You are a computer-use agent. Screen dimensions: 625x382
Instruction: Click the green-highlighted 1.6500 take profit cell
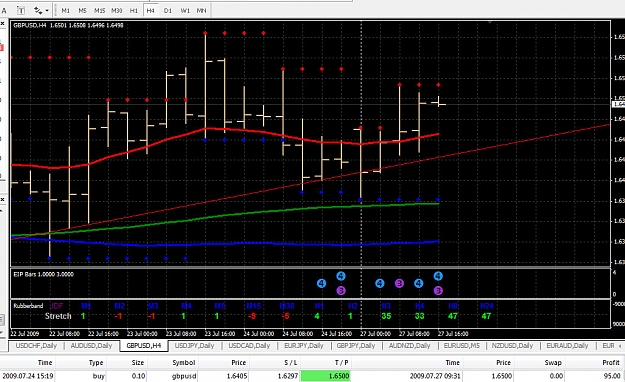pos(326,376)
